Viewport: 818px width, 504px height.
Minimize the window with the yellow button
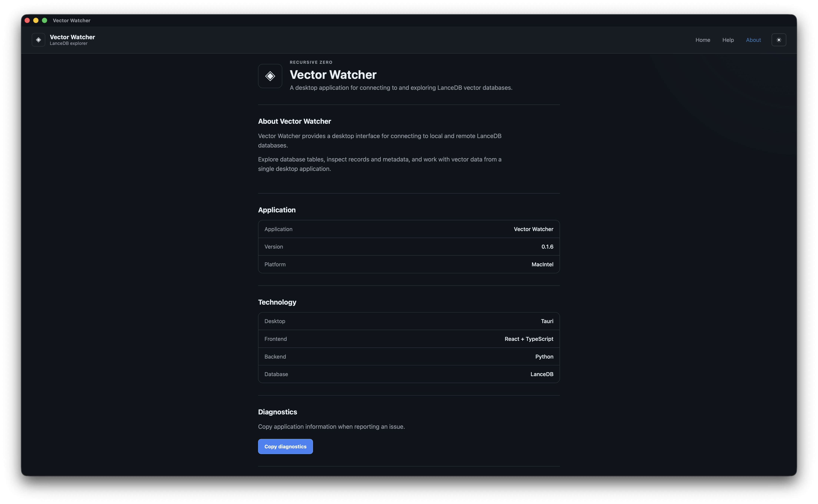click(x=36, y=20)
